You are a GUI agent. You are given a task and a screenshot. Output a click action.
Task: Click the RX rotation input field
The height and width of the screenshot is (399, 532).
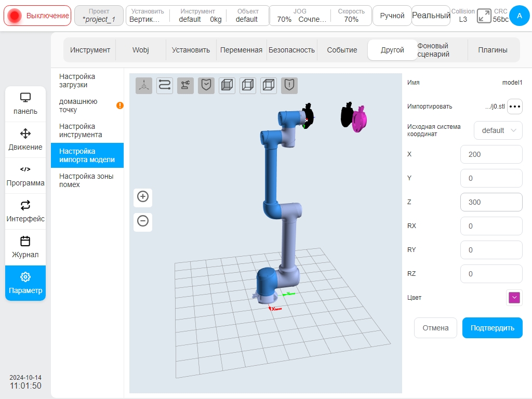pyautogui.click(x=491, y=226)
